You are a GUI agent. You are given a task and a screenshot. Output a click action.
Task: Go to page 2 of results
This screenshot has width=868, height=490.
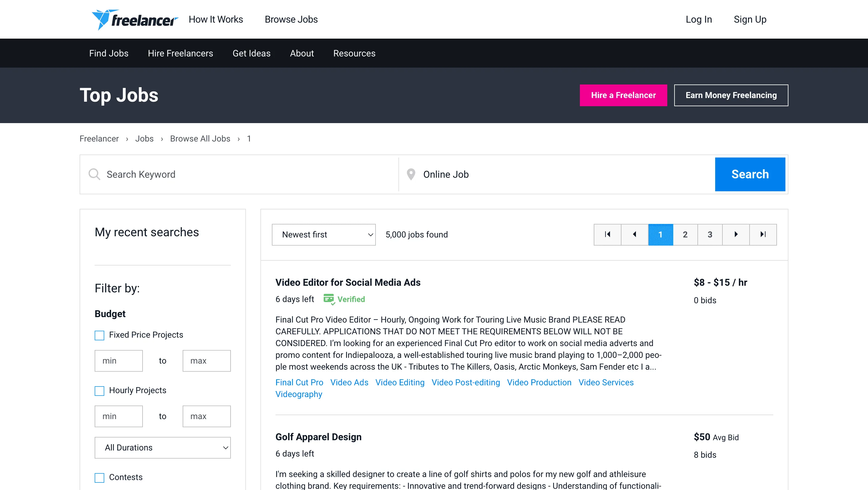[x=685, y=234]
